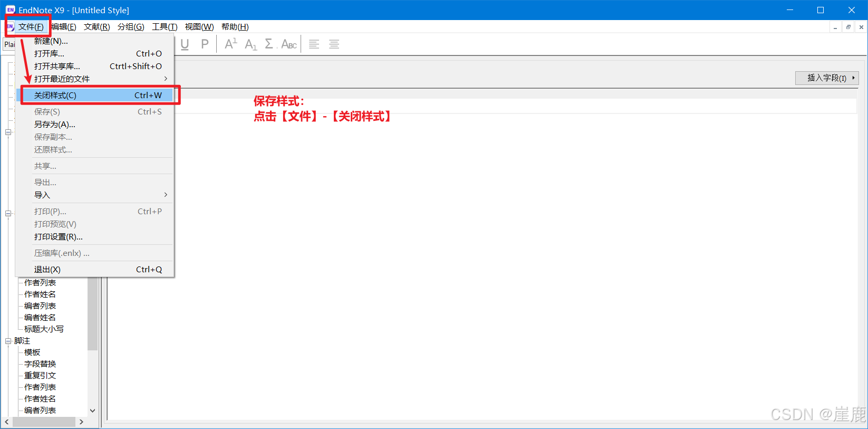Click the EndNote document icon beside 文件

click(x=10, y=26)
